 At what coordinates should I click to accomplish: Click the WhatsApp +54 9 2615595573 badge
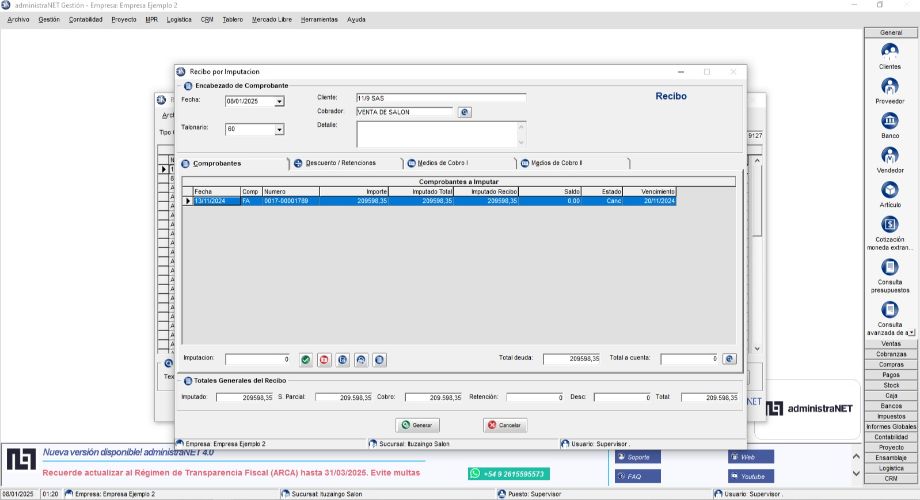click(509, 474)
